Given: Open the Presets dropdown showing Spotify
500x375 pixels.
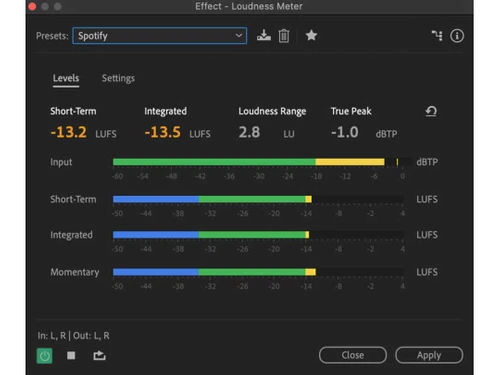Looking at the screenshot, I should point(160,36).
